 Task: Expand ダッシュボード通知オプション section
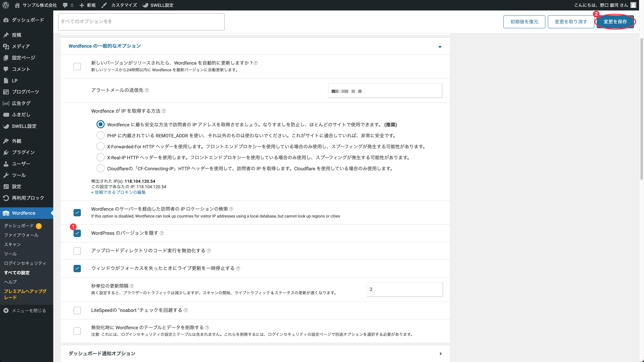point(440,354)
